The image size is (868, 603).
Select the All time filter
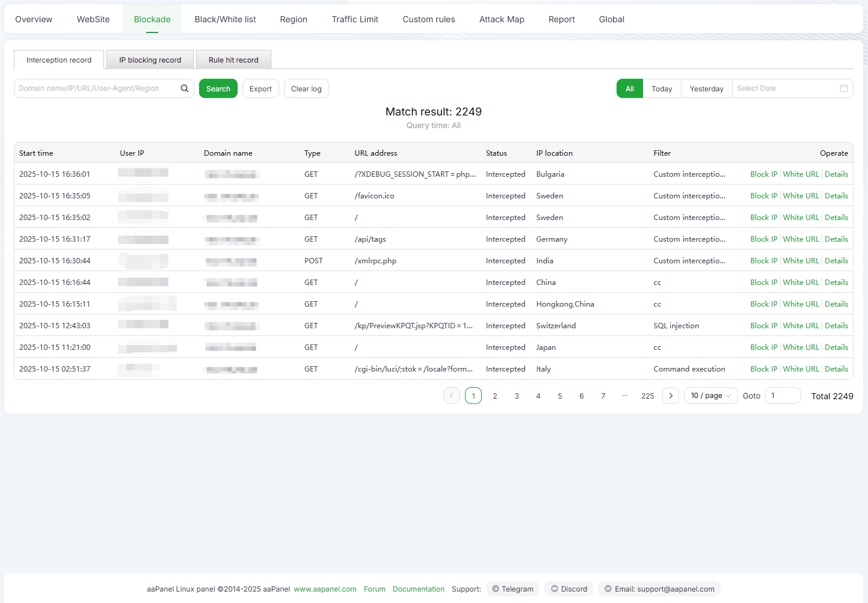(630, 88)
